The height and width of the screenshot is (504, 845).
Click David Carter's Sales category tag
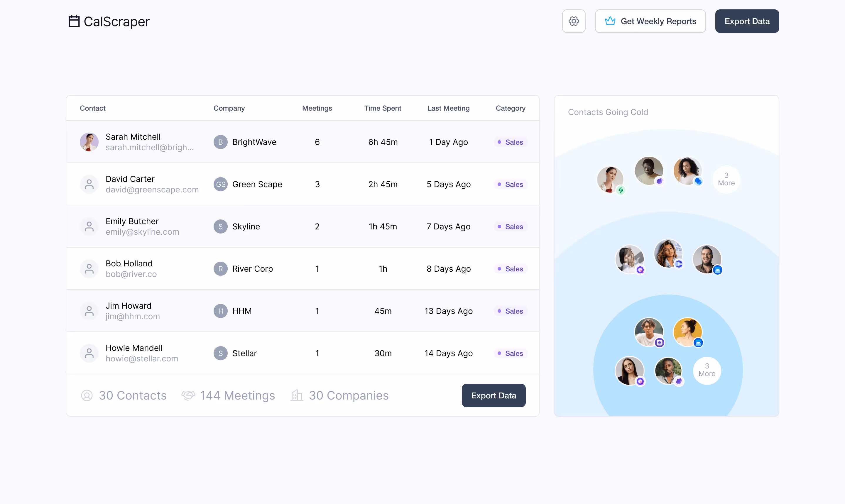tap(511, 184)
